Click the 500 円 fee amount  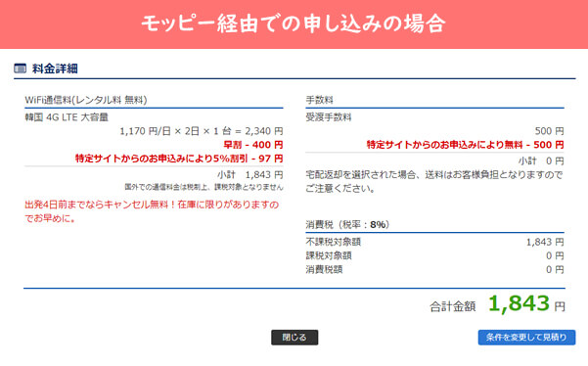(550, 131)
